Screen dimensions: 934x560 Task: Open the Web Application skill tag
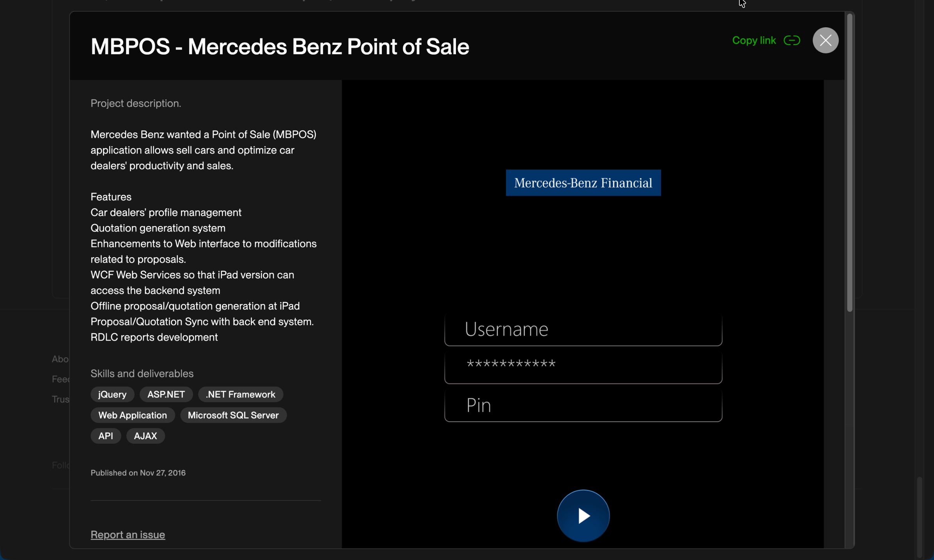tap(132, 415)
